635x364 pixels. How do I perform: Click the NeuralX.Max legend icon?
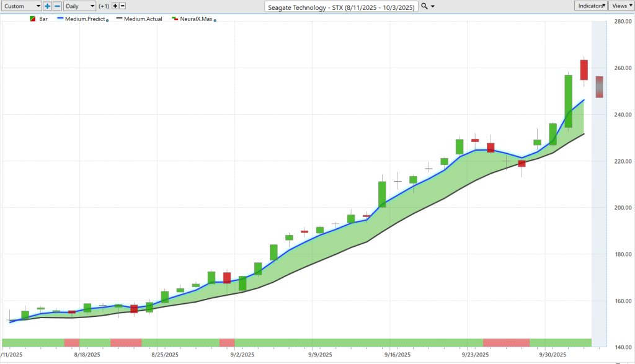pos(175,19)
